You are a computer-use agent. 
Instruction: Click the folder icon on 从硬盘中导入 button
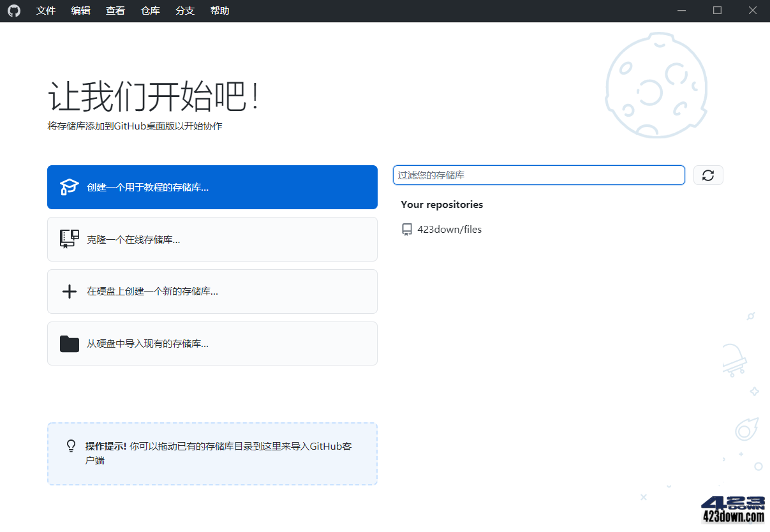click(69, 343)
